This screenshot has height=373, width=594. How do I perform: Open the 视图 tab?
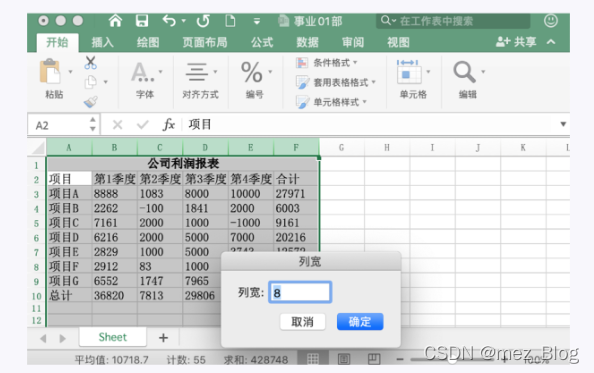(x=398, y=42)
